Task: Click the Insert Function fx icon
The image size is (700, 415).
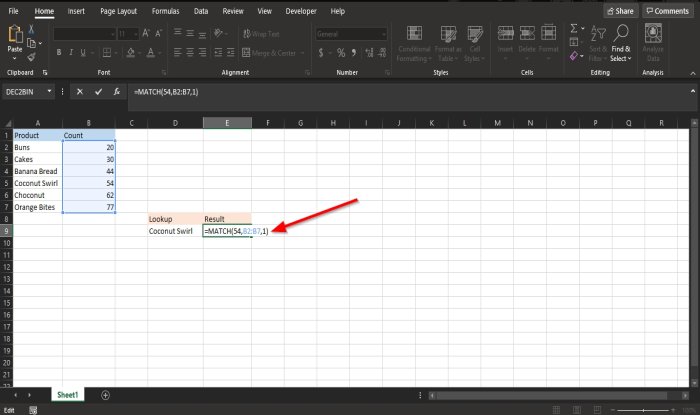Action: point(117,92)
